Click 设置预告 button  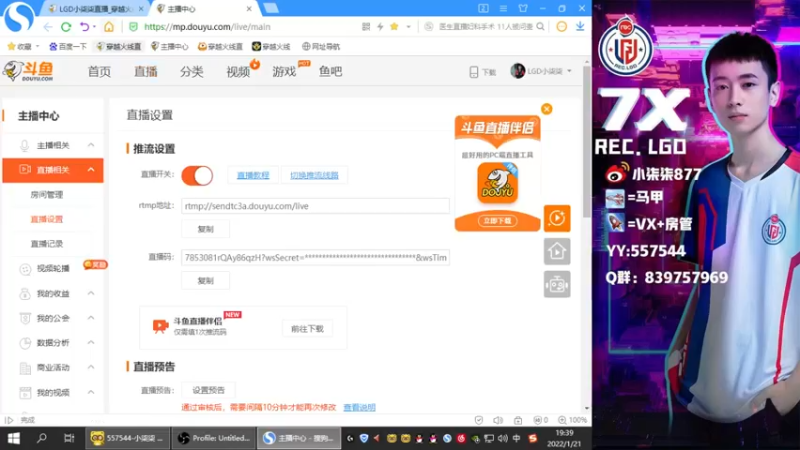(208, 390)
